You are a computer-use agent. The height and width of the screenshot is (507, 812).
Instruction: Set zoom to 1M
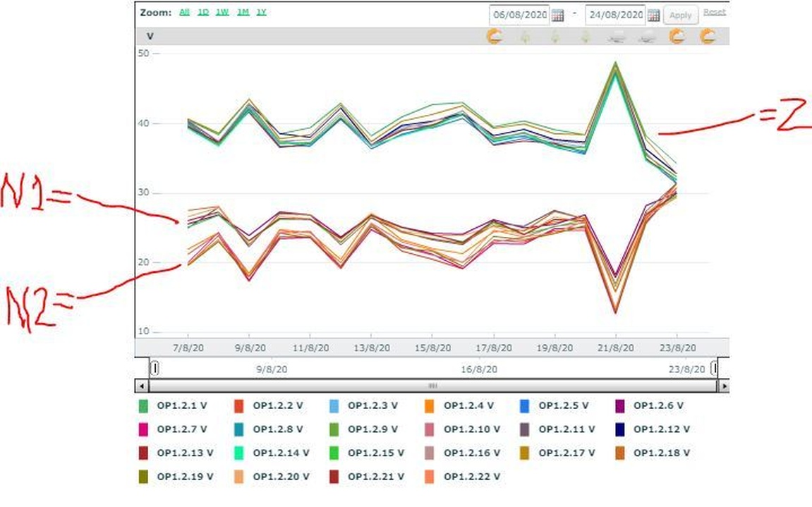(x=243, y=12)
